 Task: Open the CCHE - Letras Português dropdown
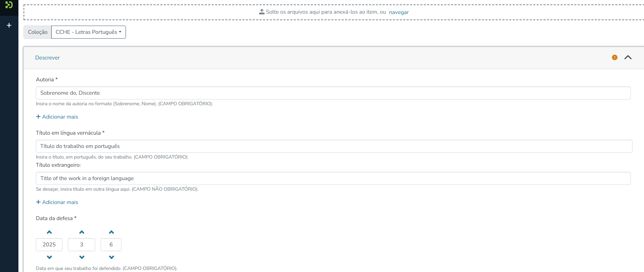88,32
